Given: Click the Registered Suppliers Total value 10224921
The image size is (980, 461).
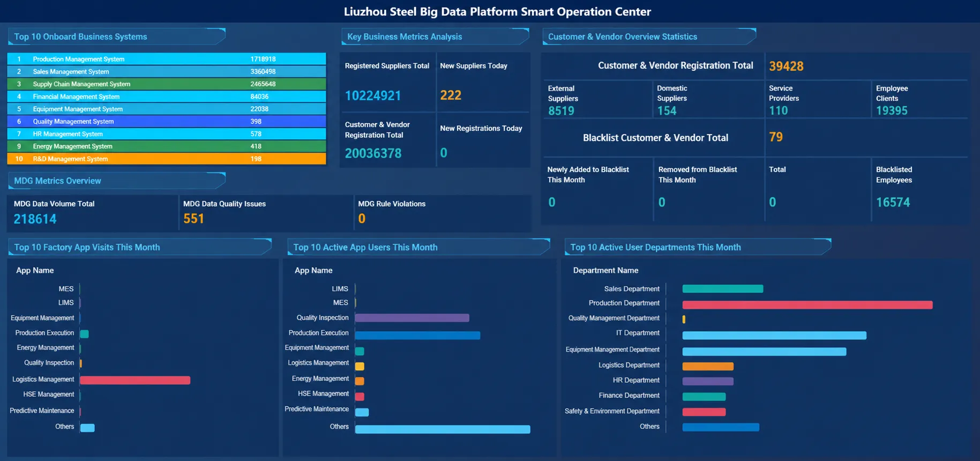Looking at the screenshot, I should point(373,95).
